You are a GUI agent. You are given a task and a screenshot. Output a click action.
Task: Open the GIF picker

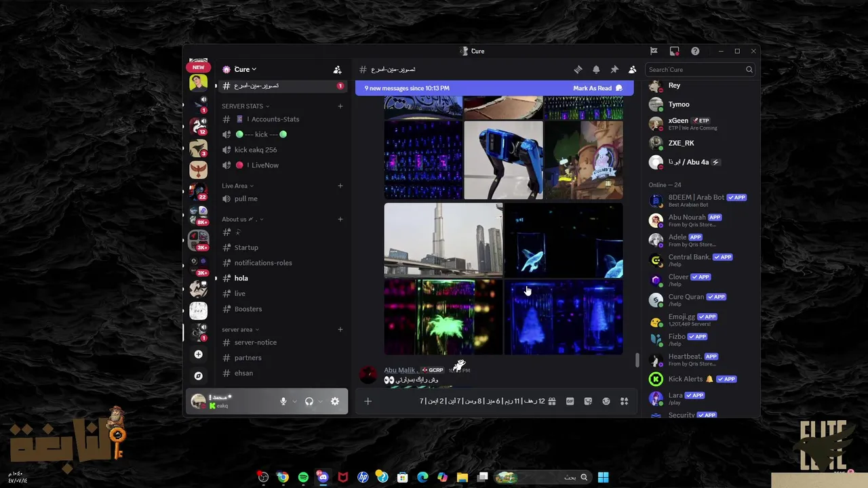coord(570,401)
